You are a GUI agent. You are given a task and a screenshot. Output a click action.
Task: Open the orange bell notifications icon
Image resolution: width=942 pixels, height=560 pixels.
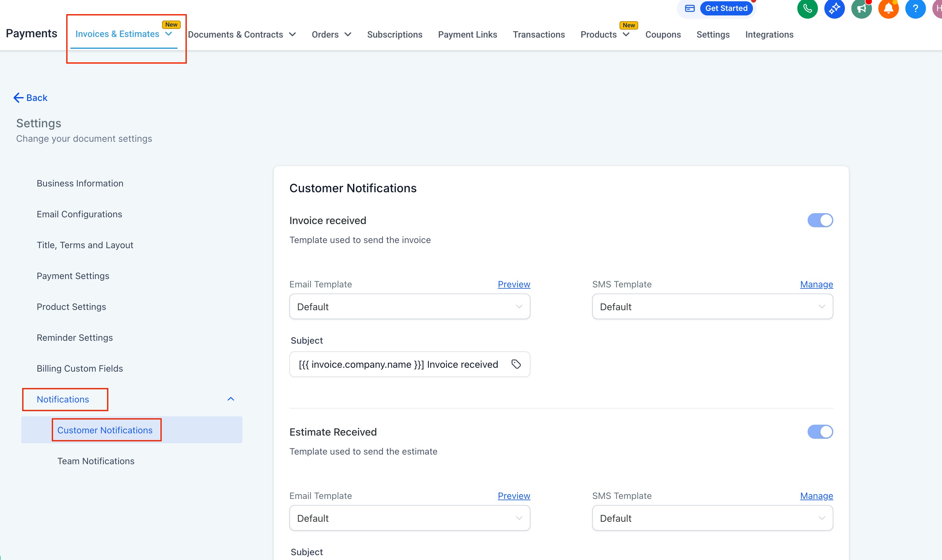[888, 8]
